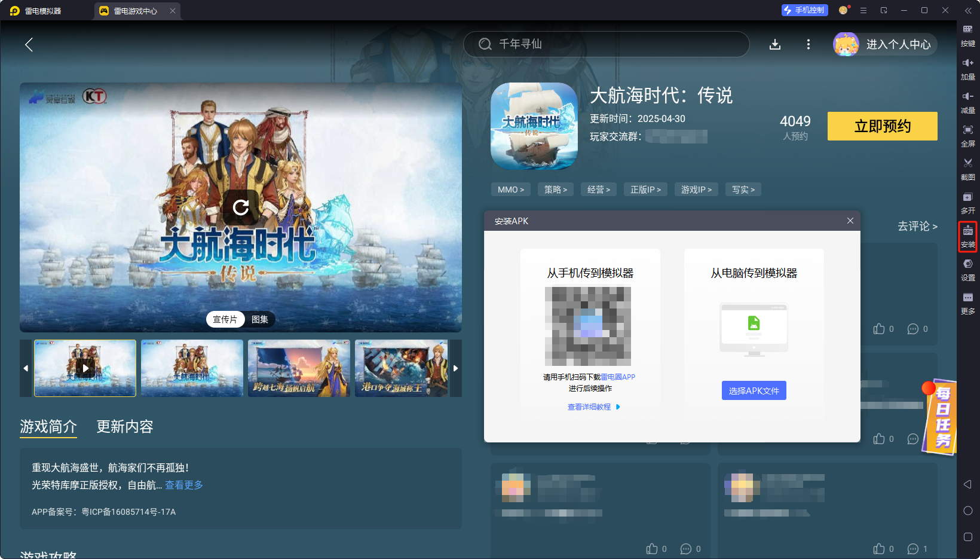Close the 安装APK dialog
Viewport: 980px width, 559px height.
(850, 221)
